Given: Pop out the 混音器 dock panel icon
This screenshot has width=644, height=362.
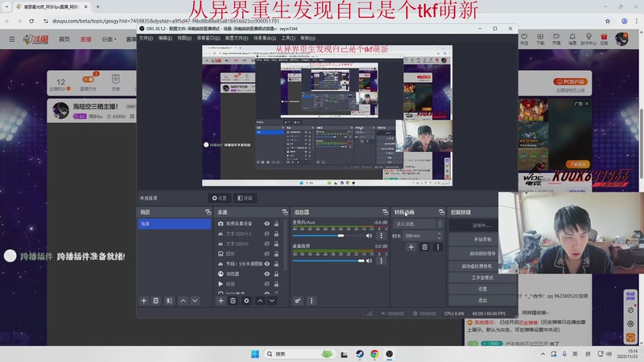Looking at the screenshot, I should coord(385,212).
